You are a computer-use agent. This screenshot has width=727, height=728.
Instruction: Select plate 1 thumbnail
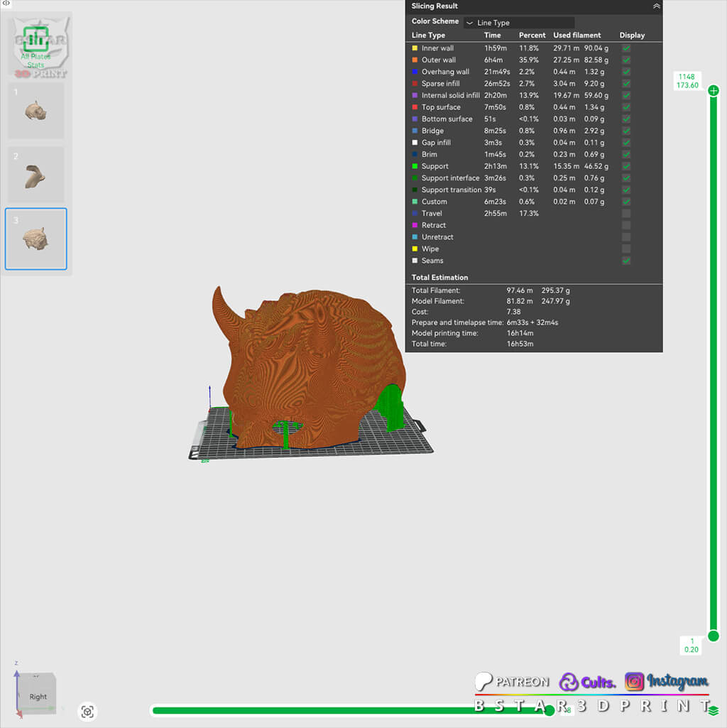pos(35,111)
